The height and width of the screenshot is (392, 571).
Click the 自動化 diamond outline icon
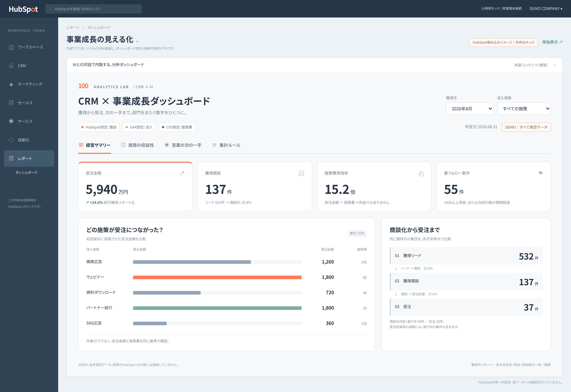pyautogui.click(x=11, y=140)
